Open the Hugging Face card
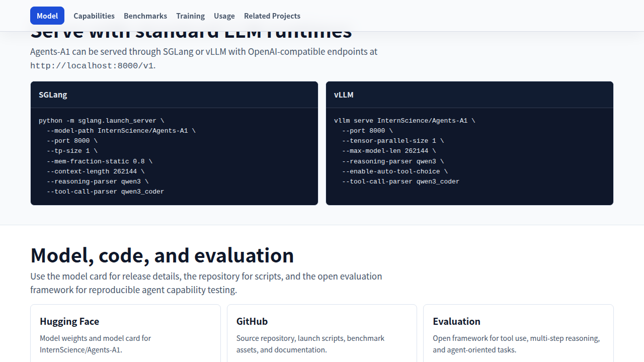The height and width of the screenshot is (362, 644). pos(125,333)
